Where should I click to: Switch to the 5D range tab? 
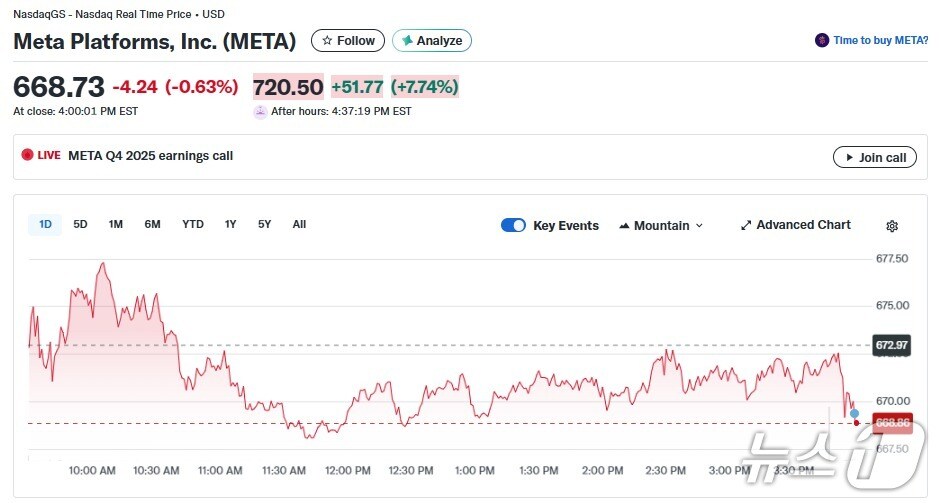tap(80, 225)
